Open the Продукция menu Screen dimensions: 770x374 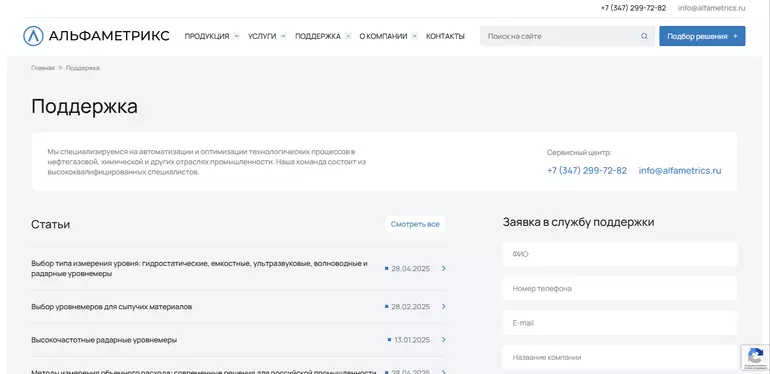tap(207, 36)
